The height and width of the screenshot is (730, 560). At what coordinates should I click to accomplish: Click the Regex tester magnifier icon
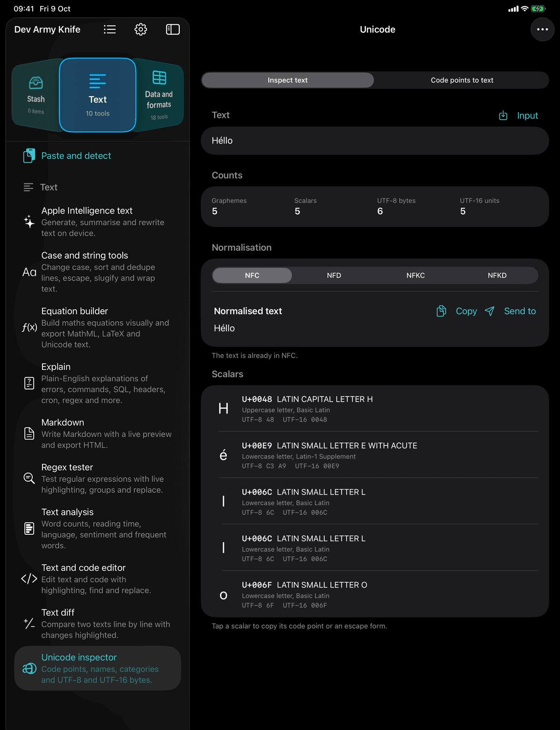click(x=29, y=478)
